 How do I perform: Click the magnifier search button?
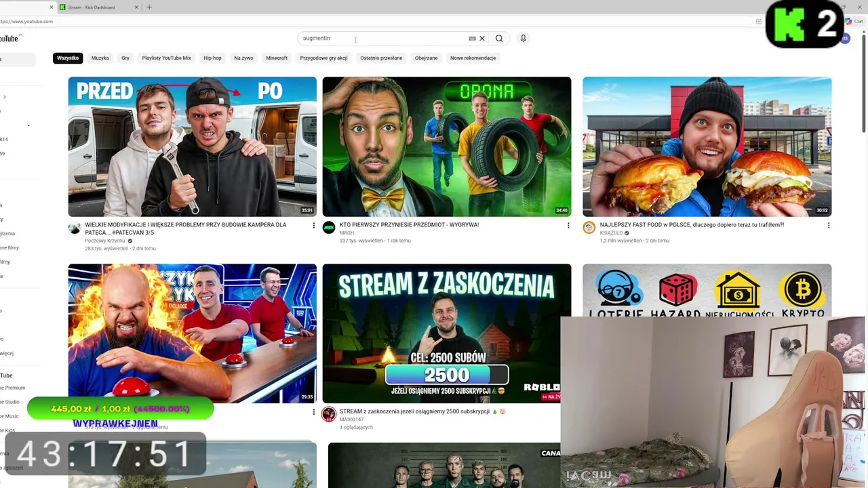(499, 39)
